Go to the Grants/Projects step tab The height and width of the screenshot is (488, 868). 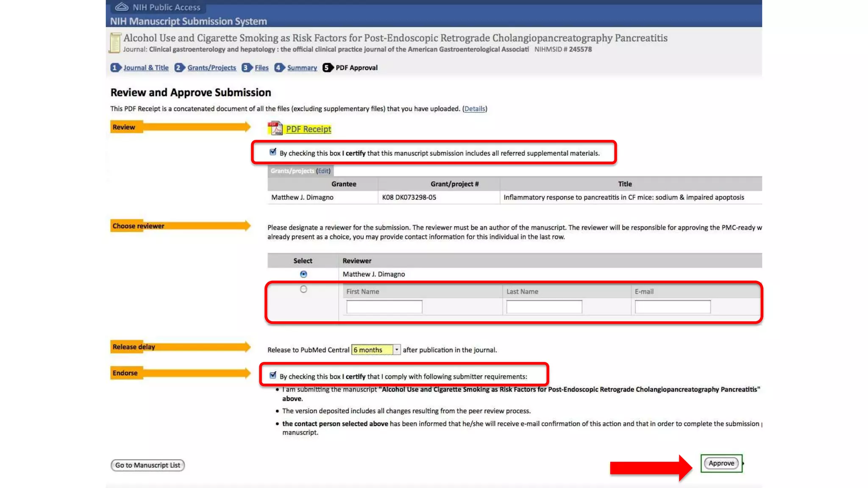click(x=211, y=68)
